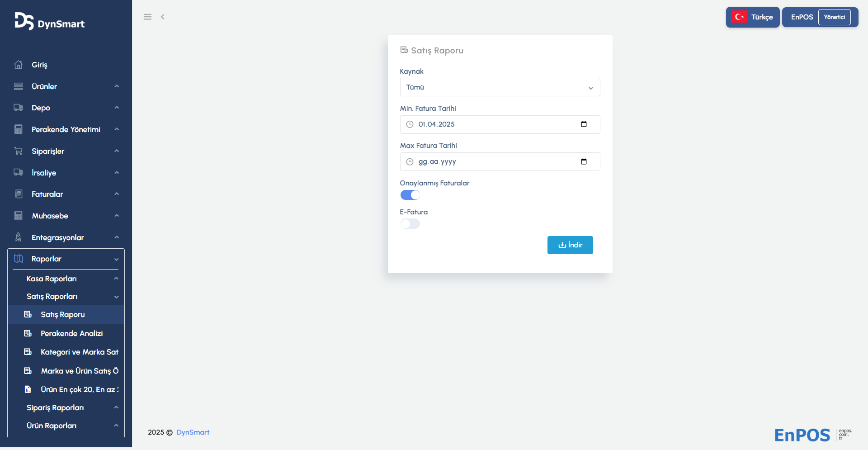The image size is (868, 450).
Task: Click the Giriş home icon
Action: click(19, 65)
